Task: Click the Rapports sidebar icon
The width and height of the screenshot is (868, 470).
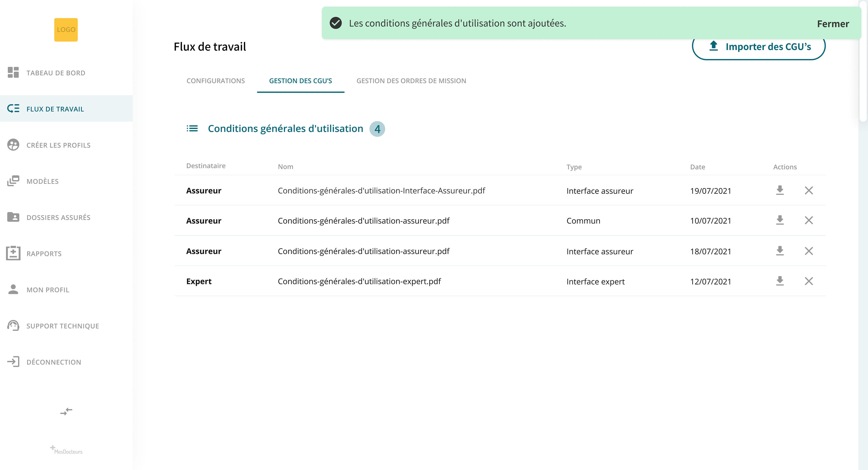Action: (13, 253)
